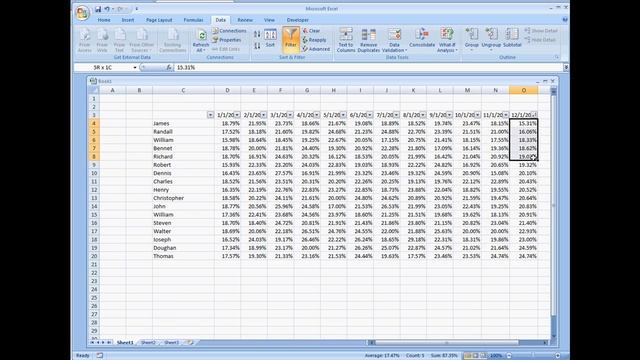Open the Formulas ribbon tab
Viewport: 640px width, 360px height.
(193, 20)
